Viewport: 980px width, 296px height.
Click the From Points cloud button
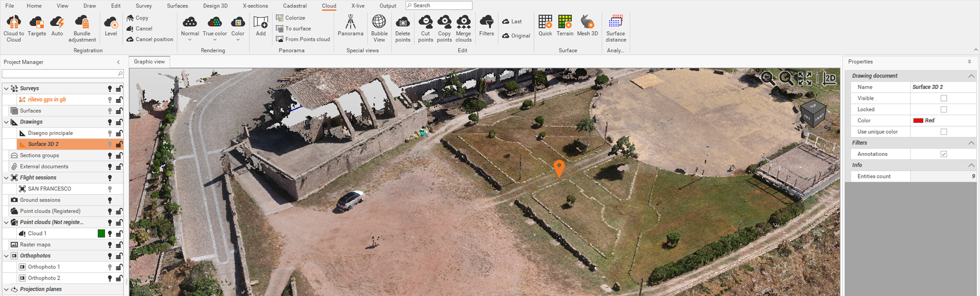(303, 39)
